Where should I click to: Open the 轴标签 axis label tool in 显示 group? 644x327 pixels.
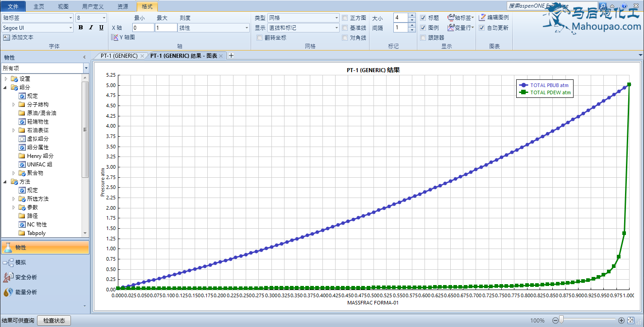click(461, 18)
